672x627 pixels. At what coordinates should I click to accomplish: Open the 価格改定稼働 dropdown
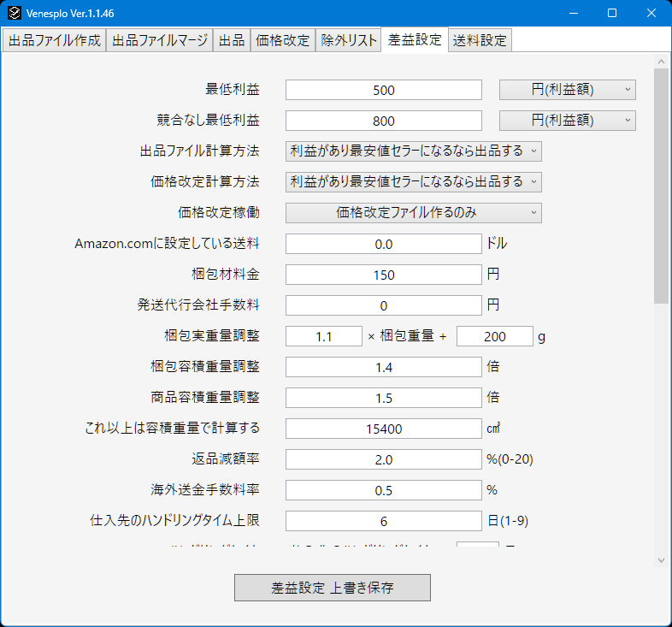(x=413, y=213)
